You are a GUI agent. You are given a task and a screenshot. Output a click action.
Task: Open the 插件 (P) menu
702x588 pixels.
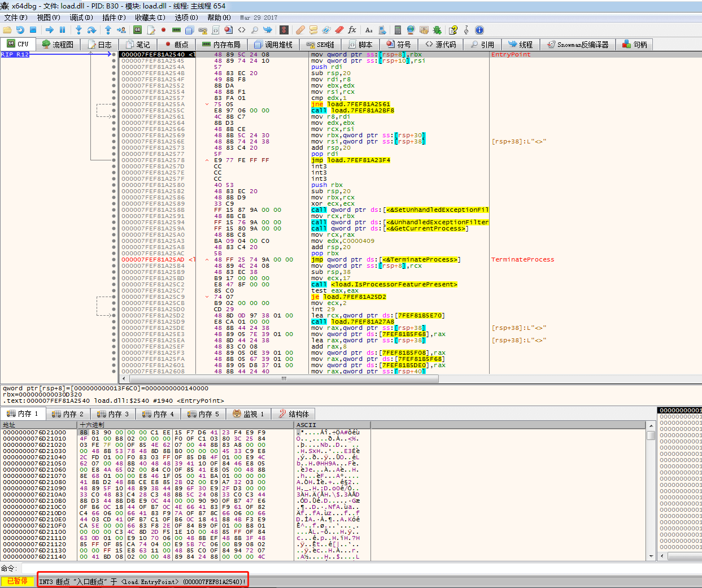click(x=114, y=18)
